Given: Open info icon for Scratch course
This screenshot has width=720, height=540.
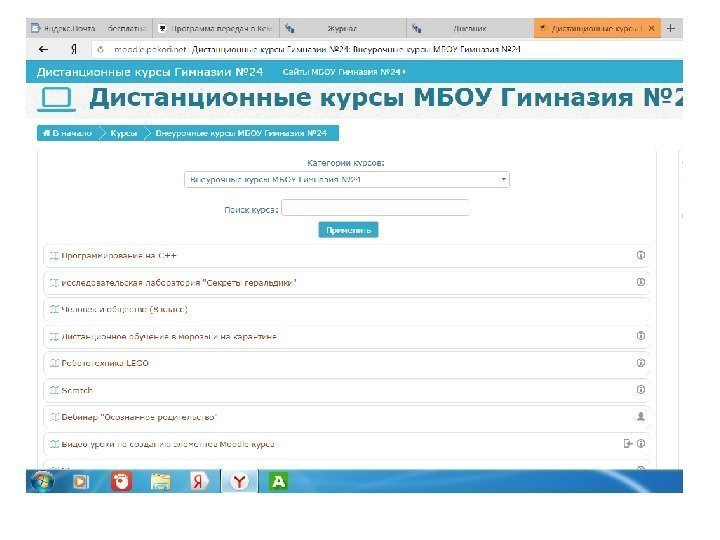Looking at the screenshot, I should (641, 390).
